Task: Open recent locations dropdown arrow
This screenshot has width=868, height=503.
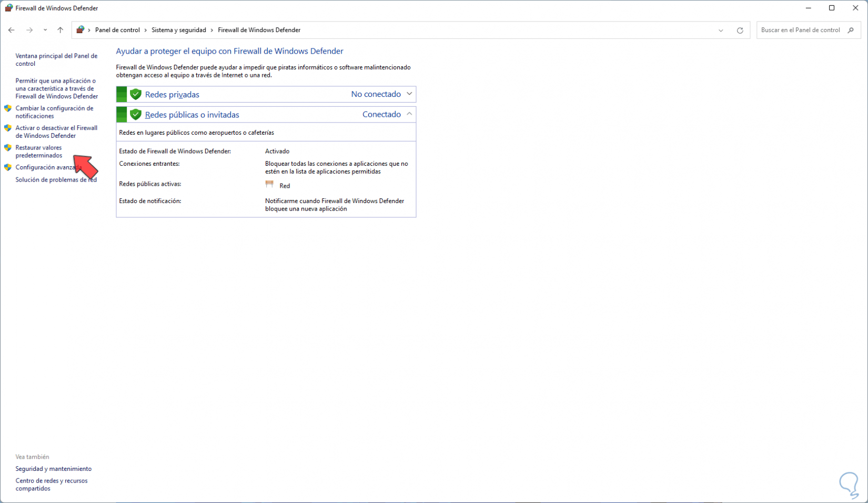Action: (x=45, y=30)
